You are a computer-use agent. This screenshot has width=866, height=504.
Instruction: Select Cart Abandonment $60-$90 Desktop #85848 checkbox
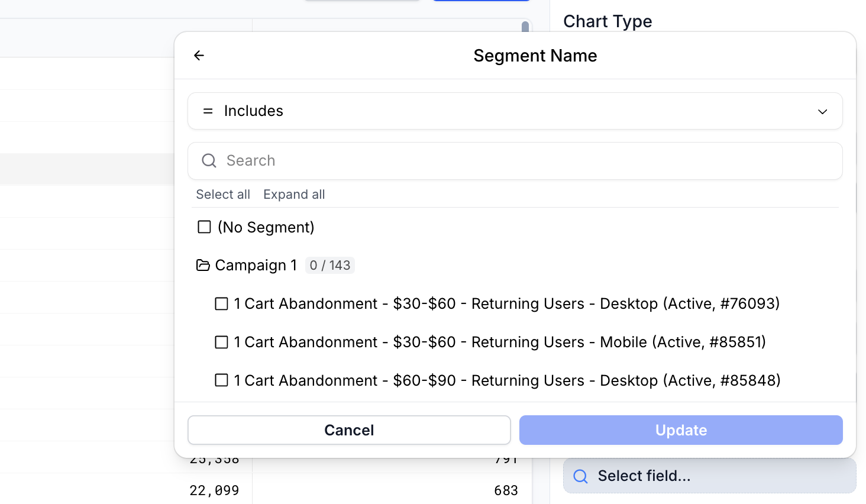pyautogui.click(x=221, y=380)
